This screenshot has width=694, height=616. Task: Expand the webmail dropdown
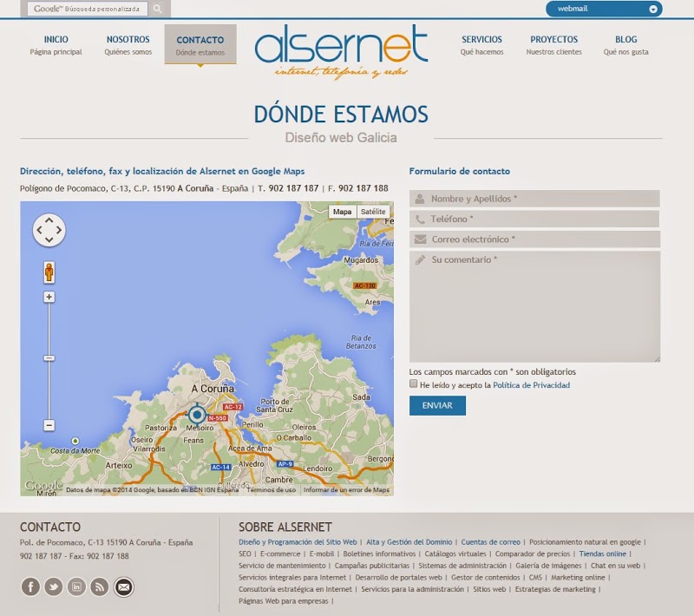653,9
